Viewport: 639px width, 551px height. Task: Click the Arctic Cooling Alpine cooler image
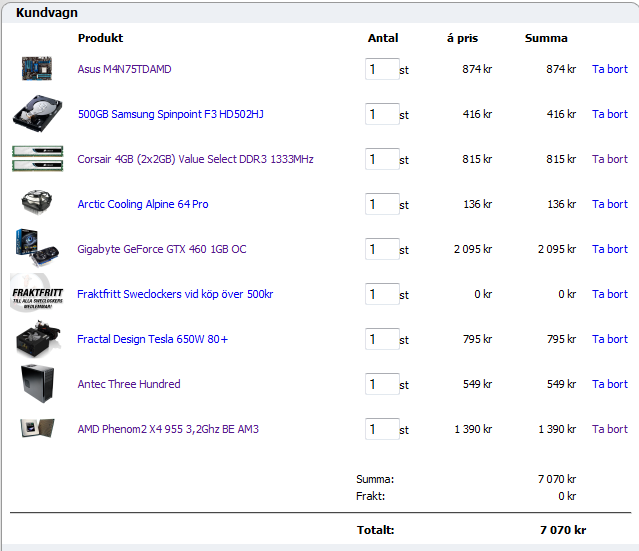37,203
